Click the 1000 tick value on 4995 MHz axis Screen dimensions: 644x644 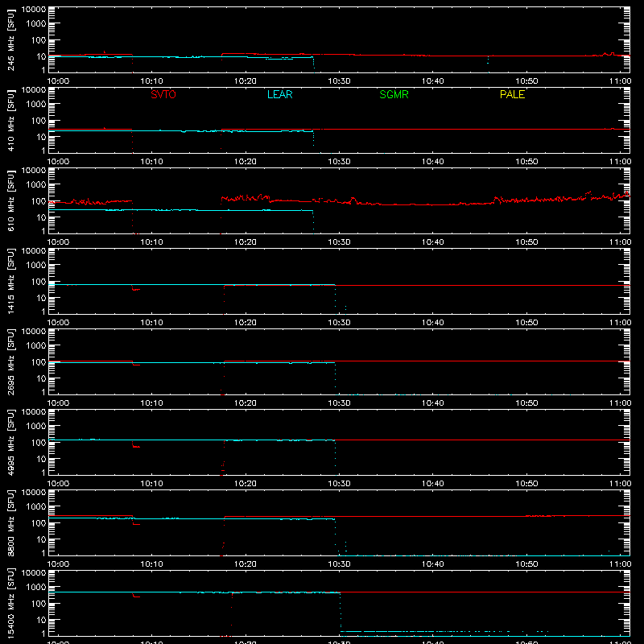click(x=36, y=426)
